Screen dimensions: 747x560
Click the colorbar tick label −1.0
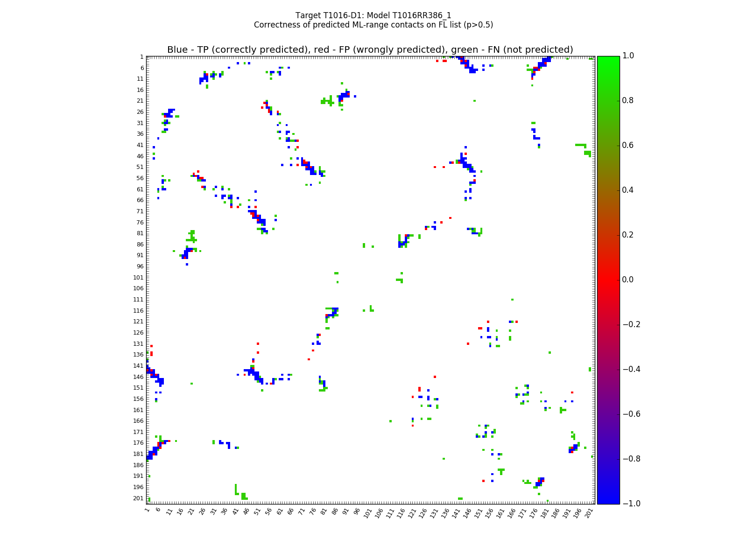pos(630,504)
